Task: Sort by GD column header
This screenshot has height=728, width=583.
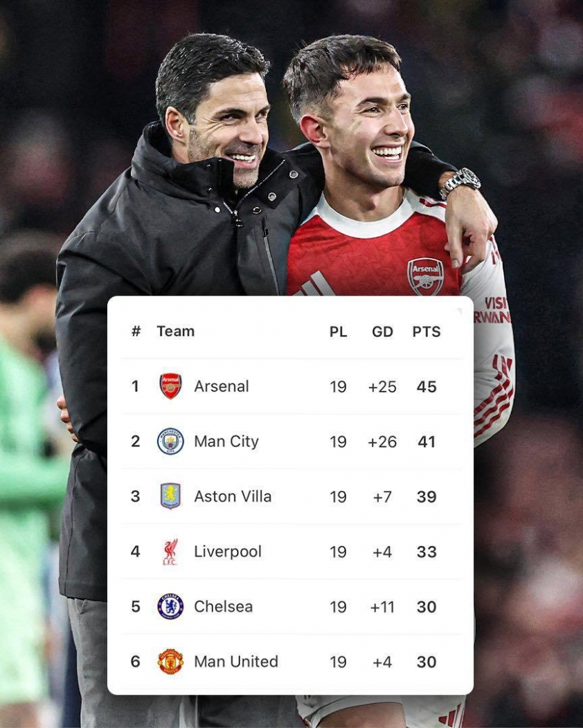Action: pyautogui.click(x=382, y=331)
